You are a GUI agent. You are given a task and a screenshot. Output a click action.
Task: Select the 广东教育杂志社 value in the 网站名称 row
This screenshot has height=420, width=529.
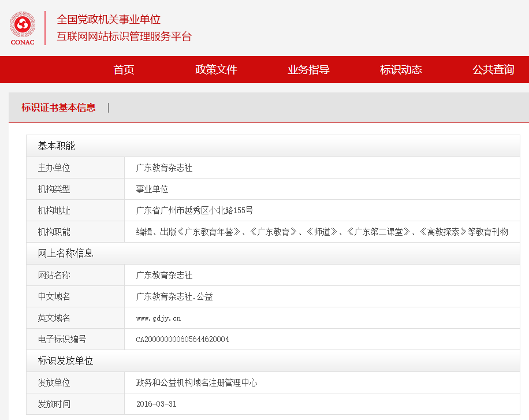(164, 275)
